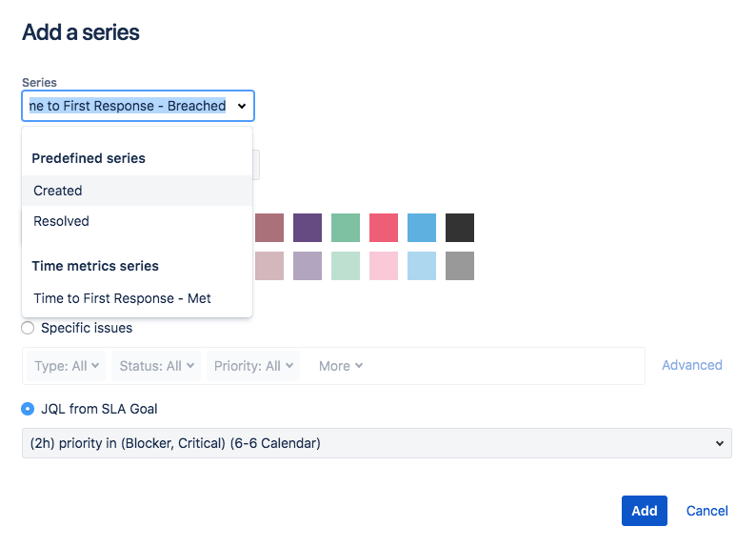Choose the dark purple color swatch
The height and width of the screenshot is (547, 756).
308,228
